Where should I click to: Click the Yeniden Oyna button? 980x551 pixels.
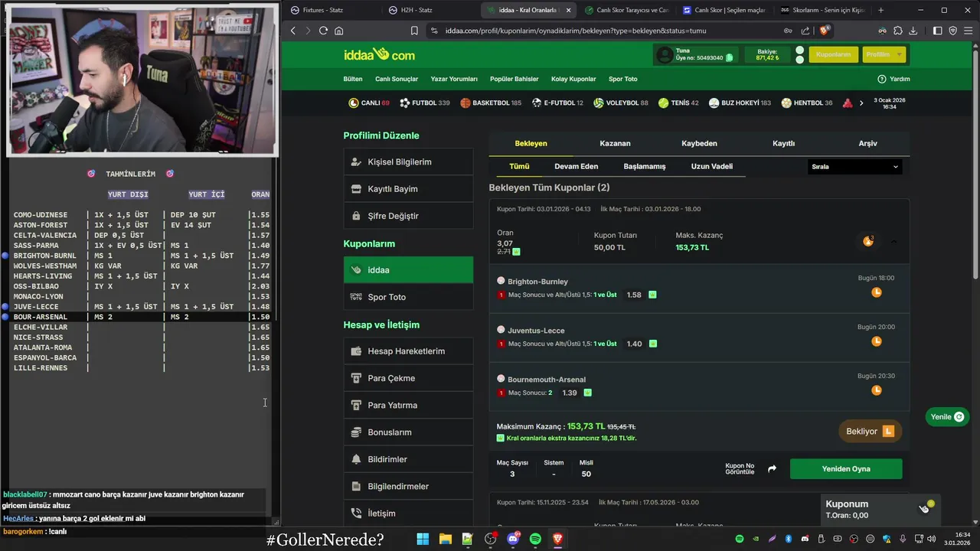846,468
